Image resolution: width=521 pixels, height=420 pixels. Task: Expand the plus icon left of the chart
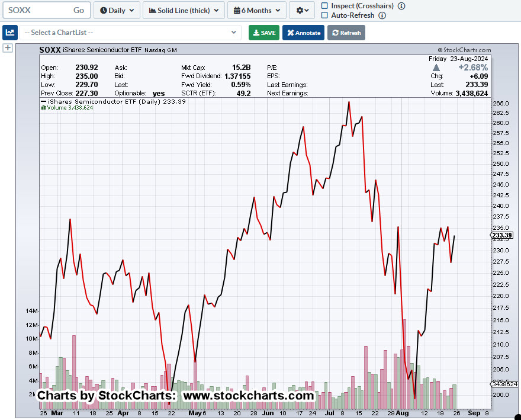pos(8,48)
